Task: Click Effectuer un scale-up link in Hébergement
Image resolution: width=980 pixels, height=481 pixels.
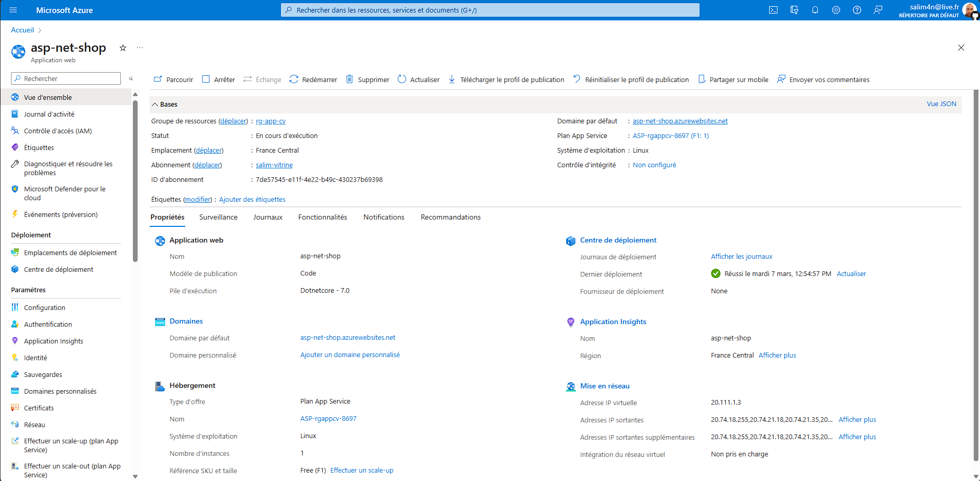Action: click(362, 470)
